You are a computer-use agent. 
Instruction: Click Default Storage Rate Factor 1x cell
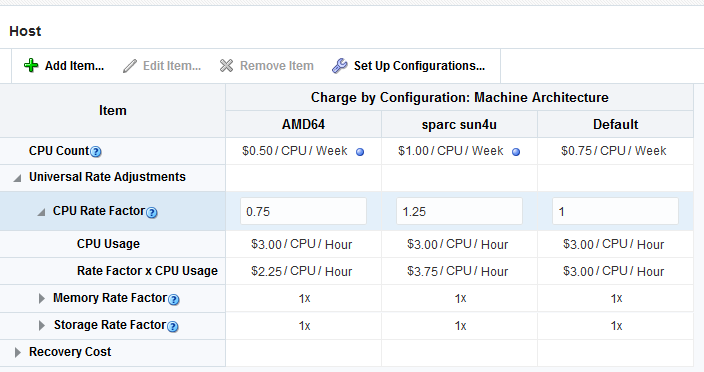tap(616, 326)
